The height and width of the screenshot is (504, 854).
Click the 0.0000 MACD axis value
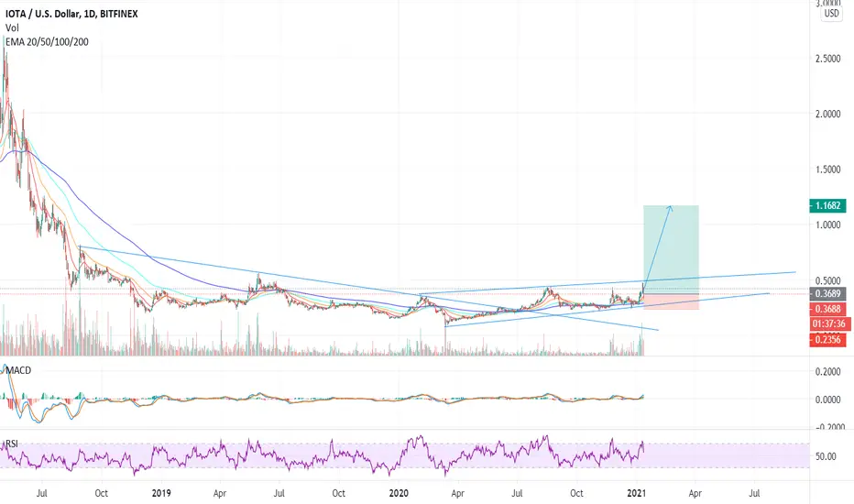(827, 400)
